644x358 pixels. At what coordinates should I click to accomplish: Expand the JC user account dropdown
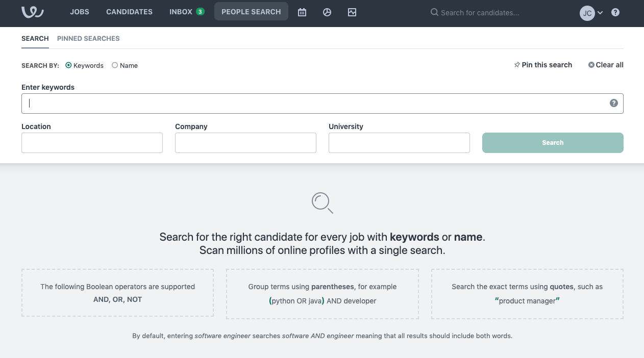tap(592, 13)
